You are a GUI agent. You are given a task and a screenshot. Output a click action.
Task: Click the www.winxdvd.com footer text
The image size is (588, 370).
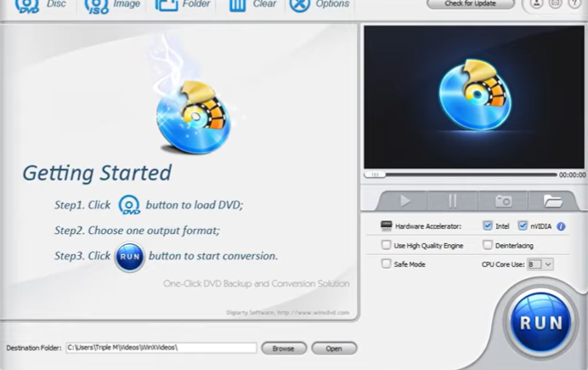[x=314, y=312]
